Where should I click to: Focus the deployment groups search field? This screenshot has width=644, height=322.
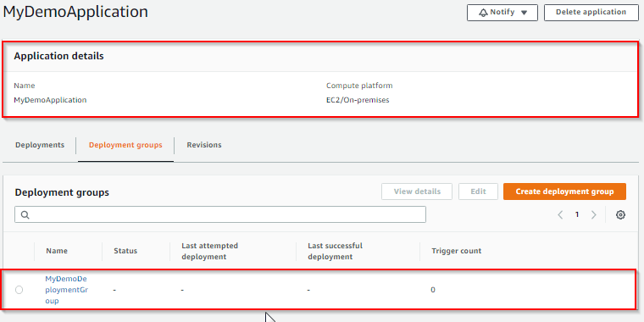(x=220, y=214)
